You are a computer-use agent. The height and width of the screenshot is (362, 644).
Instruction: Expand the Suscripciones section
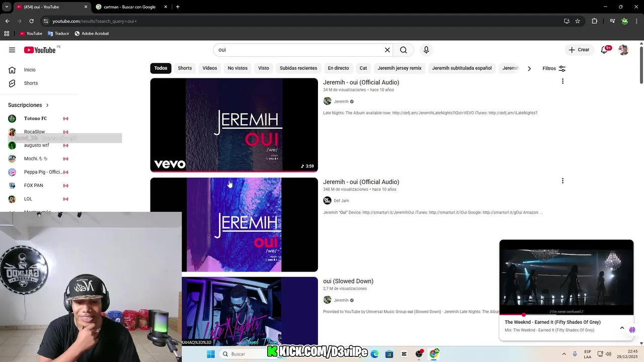29,105
